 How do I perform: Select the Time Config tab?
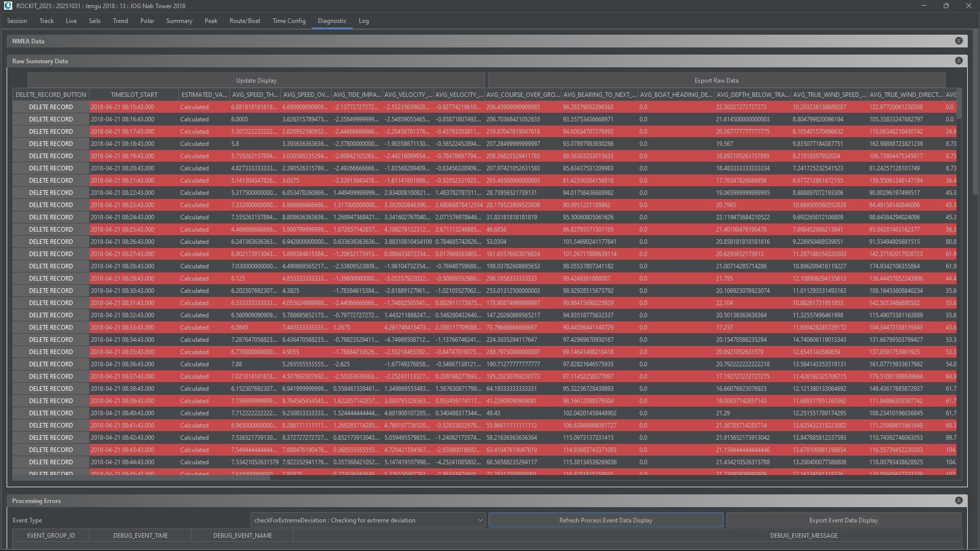[x=289, y=21]
